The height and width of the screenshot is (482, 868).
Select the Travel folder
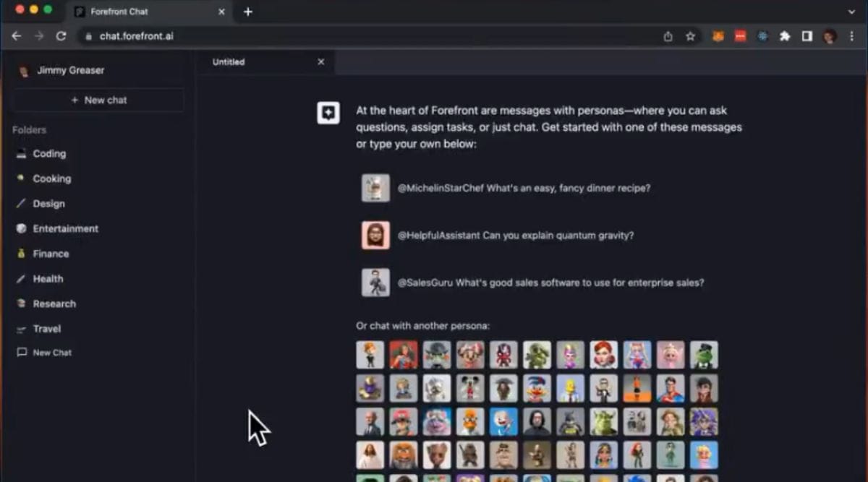[47, 329]
